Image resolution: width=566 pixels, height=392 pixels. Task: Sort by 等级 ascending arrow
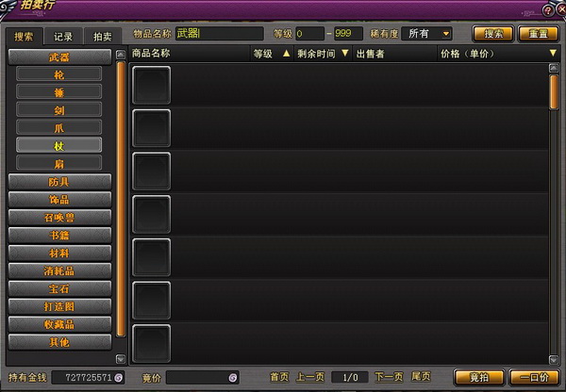pyautogui.click(x=286, y=54)
